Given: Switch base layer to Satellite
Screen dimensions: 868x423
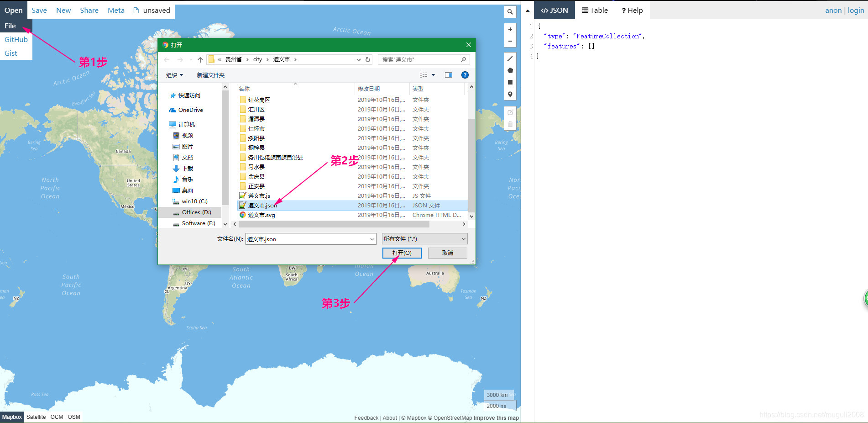Looking at the screenshot, I should pos(36,417).
